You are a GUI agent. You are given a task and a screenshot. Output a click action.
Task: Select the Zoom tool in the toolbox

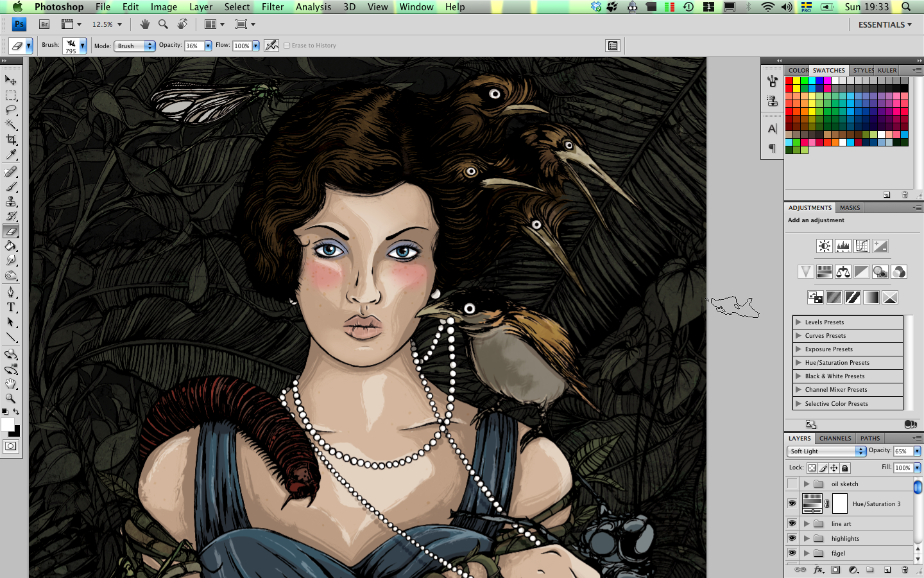(x=11, y=398)
